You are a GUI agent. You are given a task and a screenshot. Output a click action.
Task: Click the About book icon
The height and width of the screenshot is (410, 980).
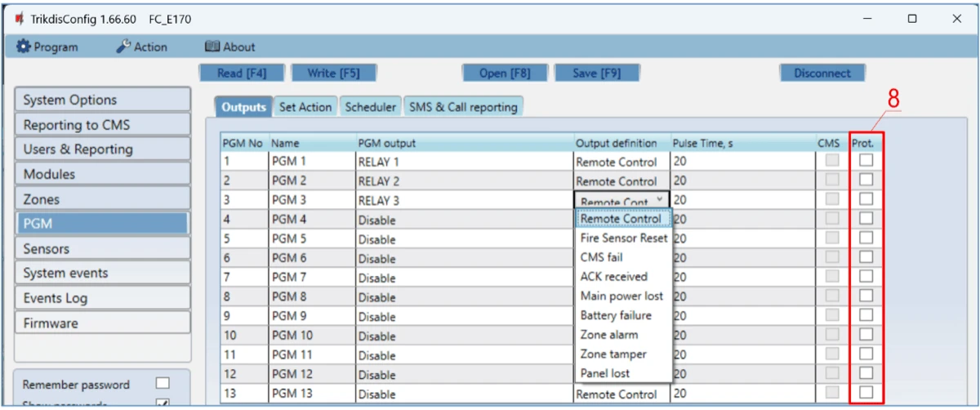tap(212, 47)
